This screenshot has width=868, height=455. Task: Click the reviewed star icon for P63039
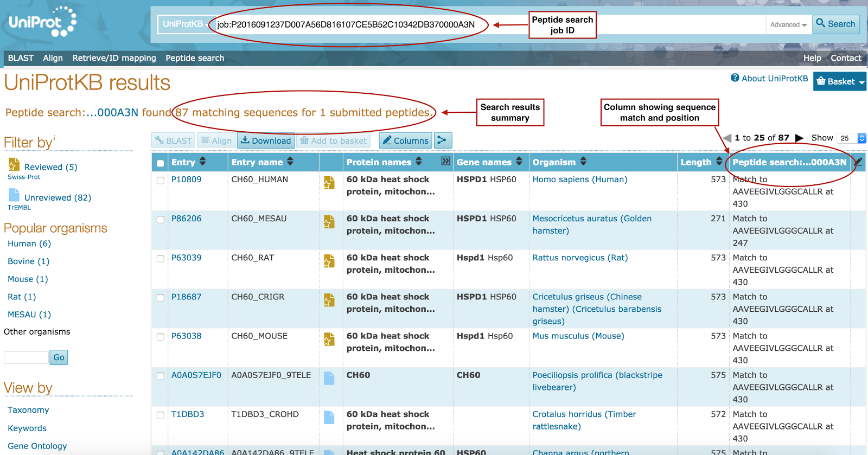tap(329, 261)
